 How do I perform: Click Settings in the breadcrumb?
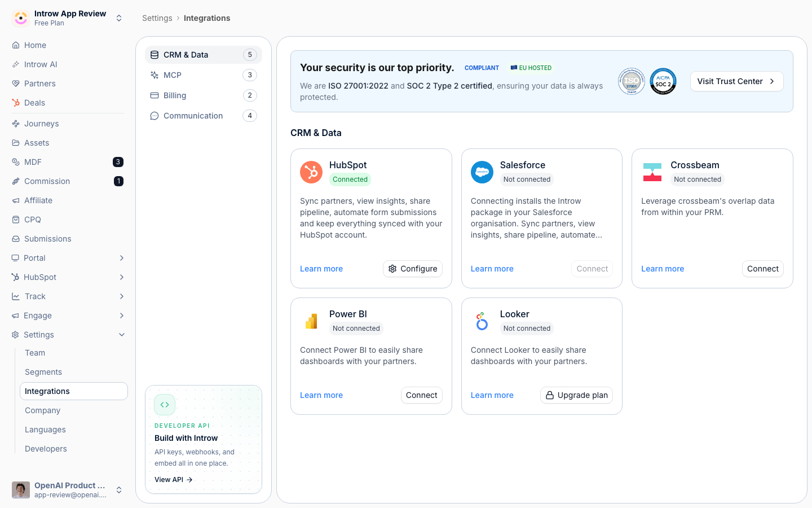(157, 18)
